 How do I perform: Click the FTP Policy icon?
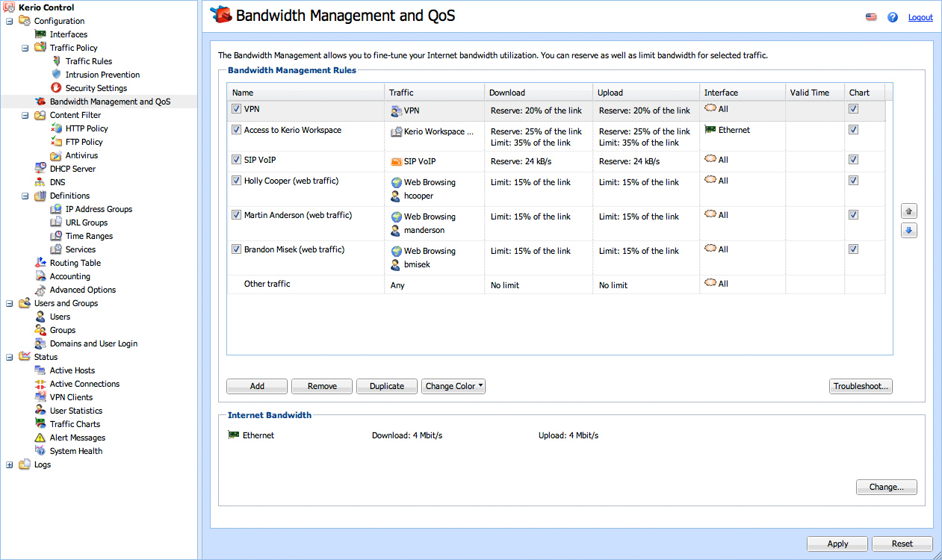point(57,142)
